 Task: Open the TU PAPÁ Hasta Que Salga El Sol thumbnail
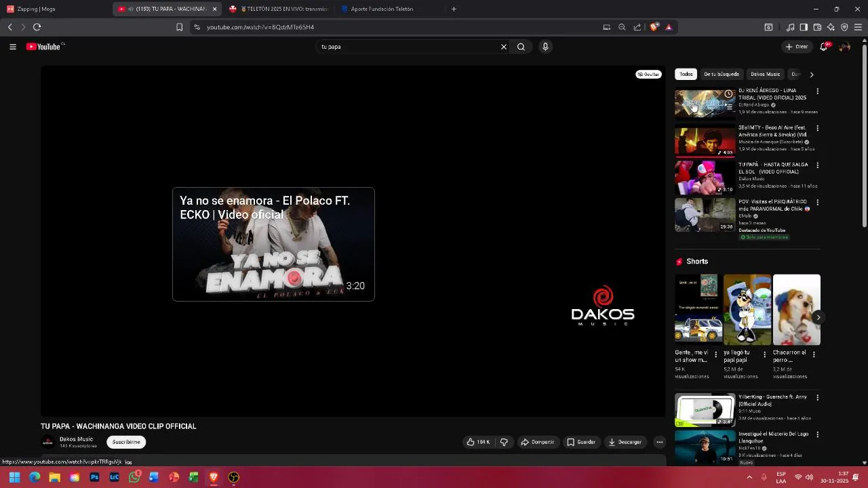705,178
